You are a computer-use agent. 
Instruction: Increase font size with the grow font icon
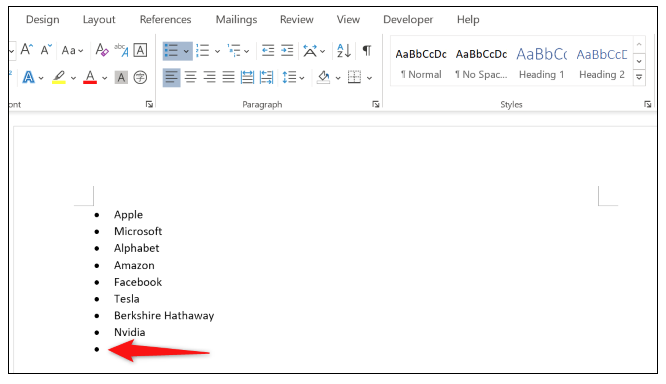click(x=26, y=50)
